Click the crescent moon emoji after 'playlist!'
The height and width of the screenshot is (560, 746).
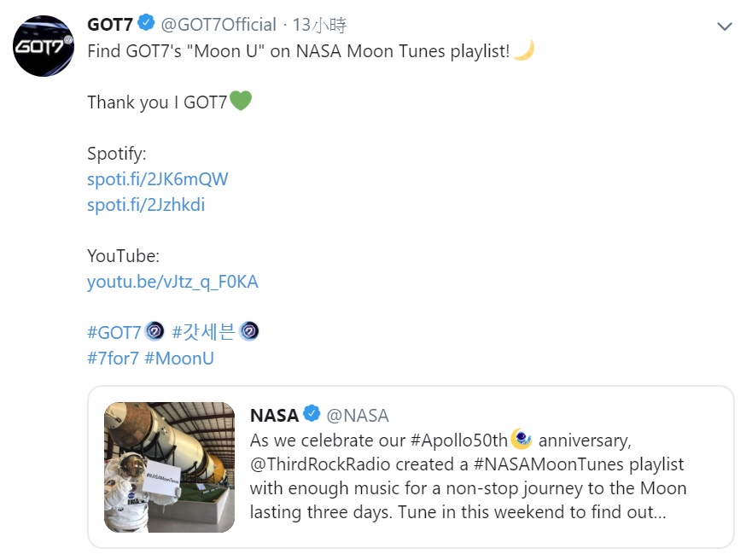524,51
